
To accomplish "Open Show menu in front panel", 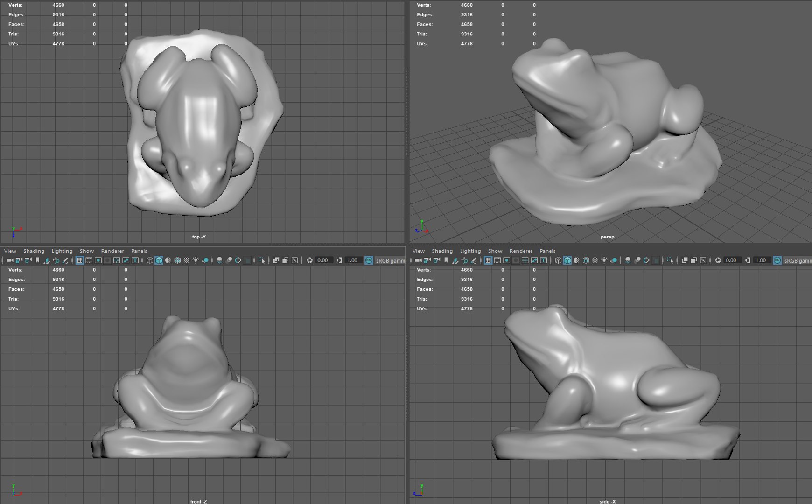I will (87, 251).
